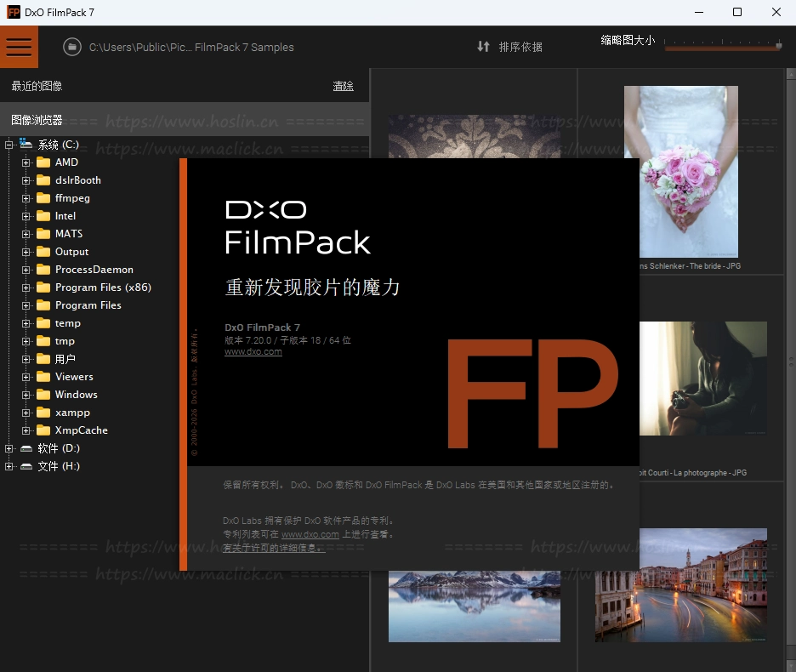Viewport: 796px width, 672px height.
Task: Open 有关于许可的详细信息 license details link
Action: click(x=274, y=548)
